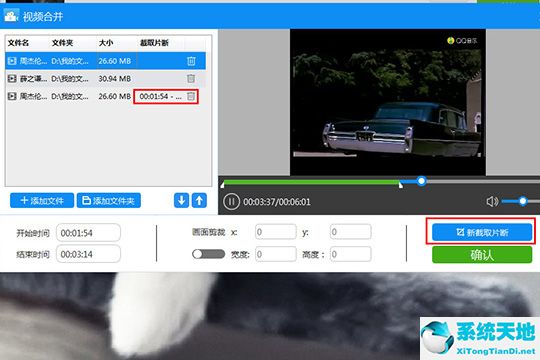The width and height of the screenshot is (540, 360).
Task: Confirm with the green 确认 button
Action: pos(482,255)
